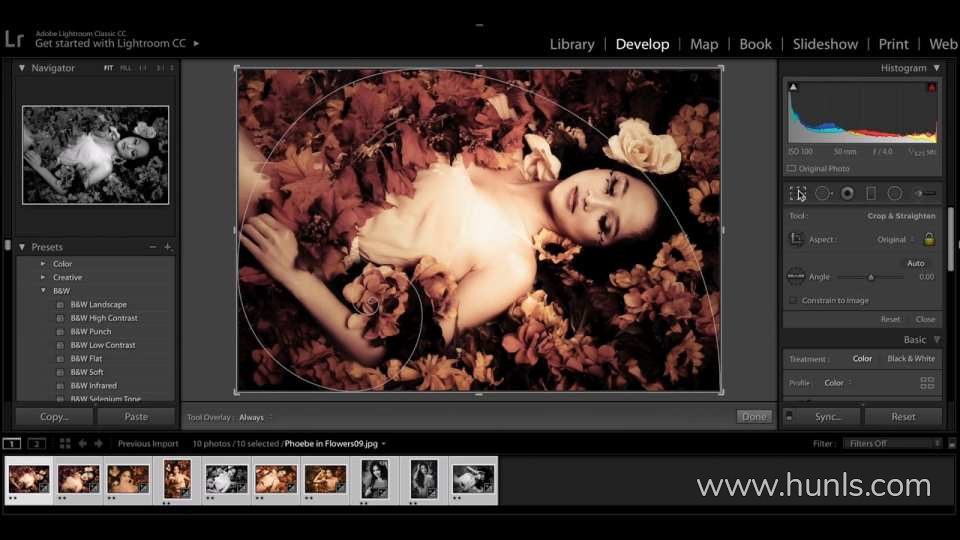Select the Spot Removal tool
This screenshot has height=540, width=960.
(823, 193)
